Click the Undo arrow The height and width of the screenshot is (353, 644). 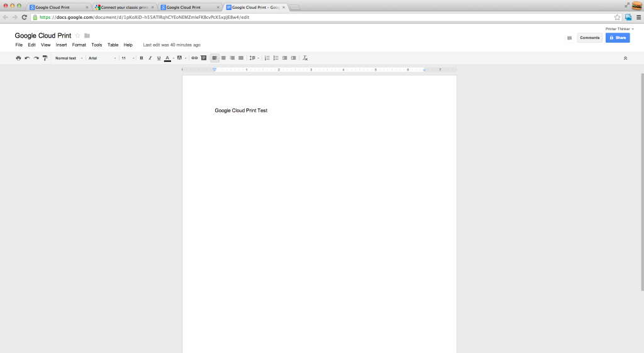tap(27, 58)
